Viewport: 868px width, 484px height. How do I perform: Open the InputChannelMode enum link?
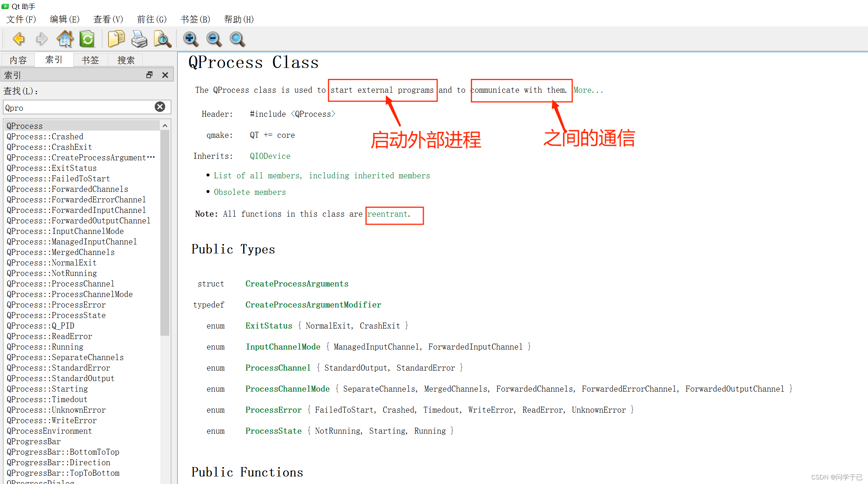[x=283, y=347]
